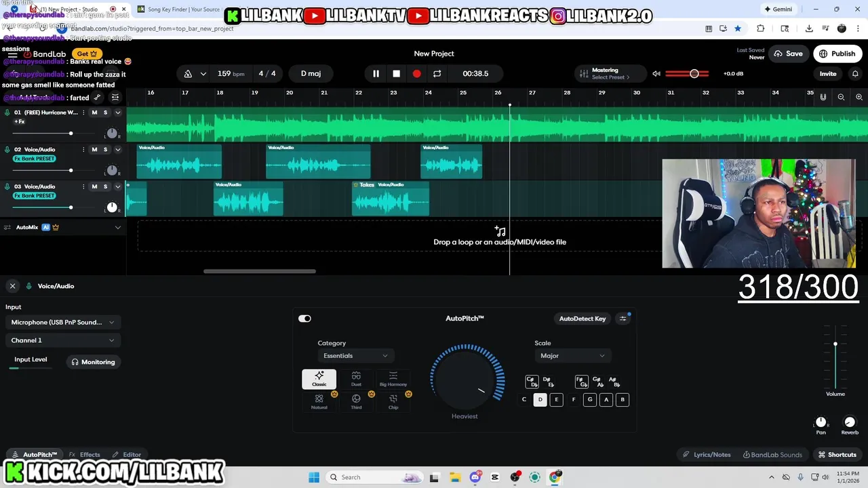The height and width of the screenshot is (488, 868).
Task: Open the Microphone input device dropdown
Action: tap(62, 323)
